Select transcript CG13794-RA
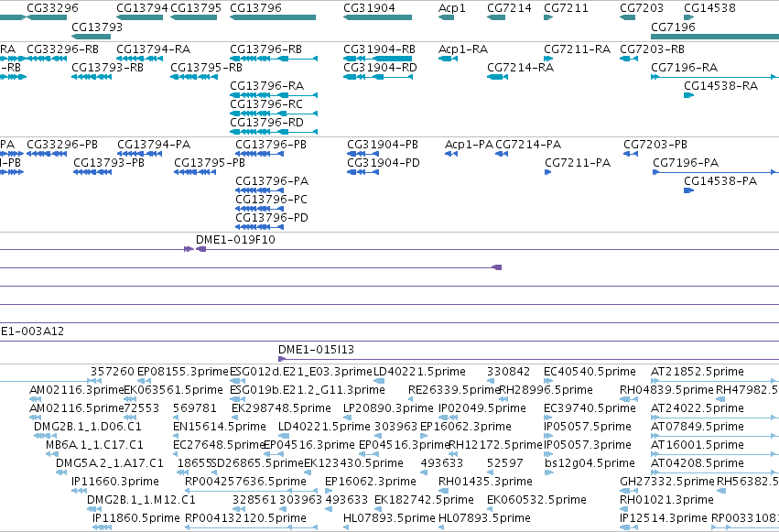The width and height of the screenshot is (779, 532). (140, 59)
